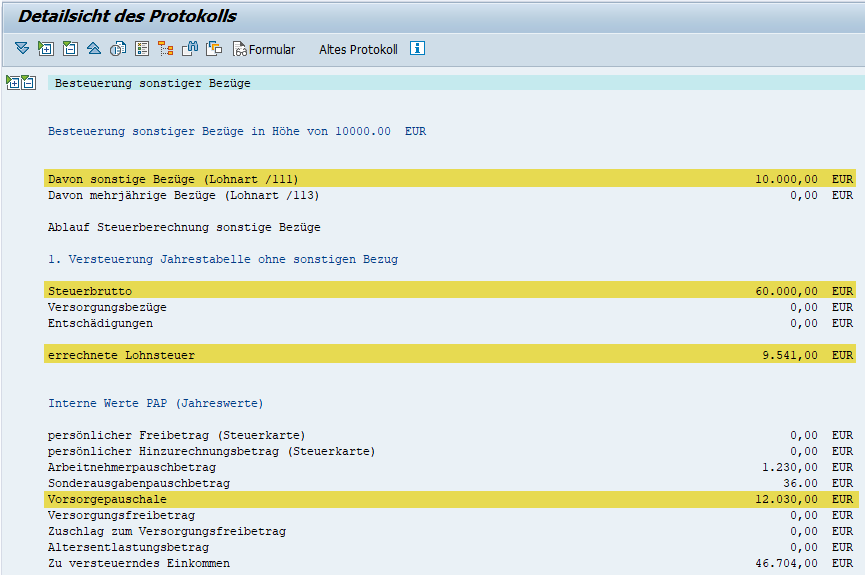Collapse the Besteuerung sonstiger Bezüge node
Viewport: 865px width, 575px height.
click(29, 83)
